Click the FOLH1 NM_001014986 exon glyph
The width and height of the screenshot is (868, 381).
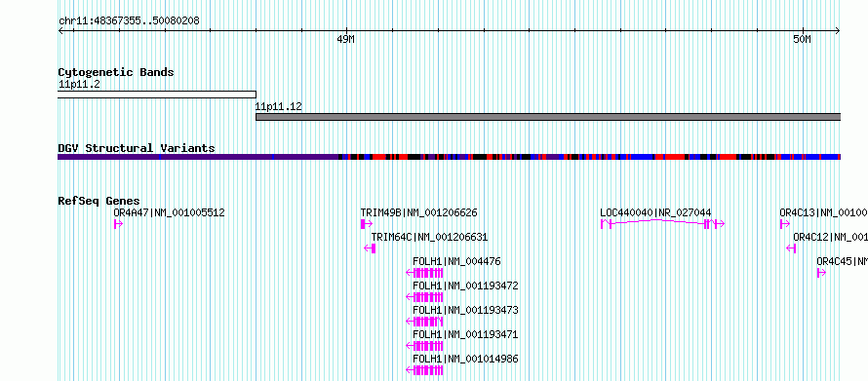[x=424, y=370]
